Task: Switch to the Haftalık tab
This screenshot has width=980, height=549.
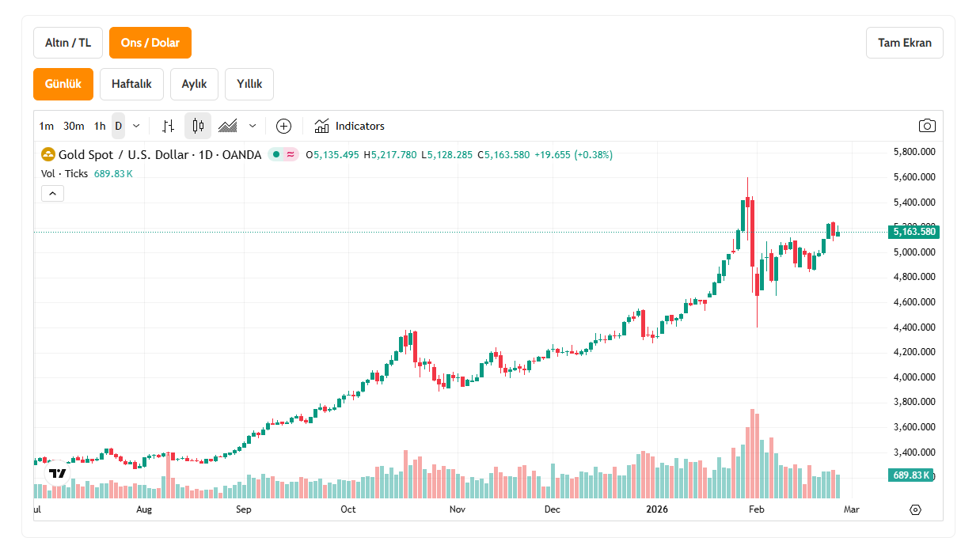Action: pos(131,84)
